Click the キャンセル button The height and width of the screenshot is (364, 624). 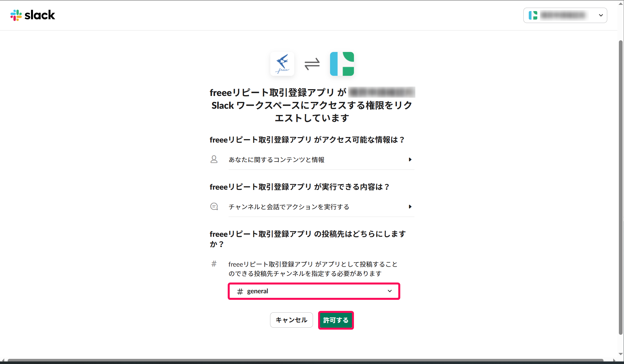point(291,320)
